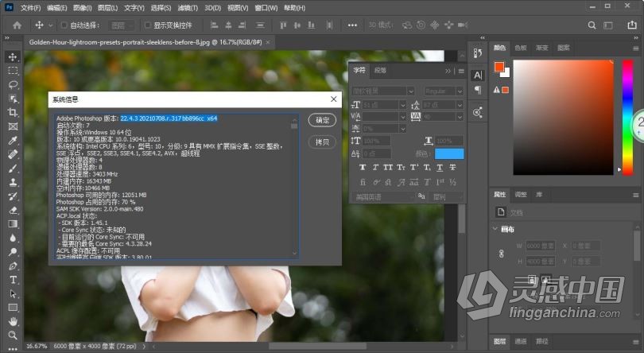The height and width of the screenshot is (353, 644).
Task: Open the workspace switcher icon
Action: 608,25
